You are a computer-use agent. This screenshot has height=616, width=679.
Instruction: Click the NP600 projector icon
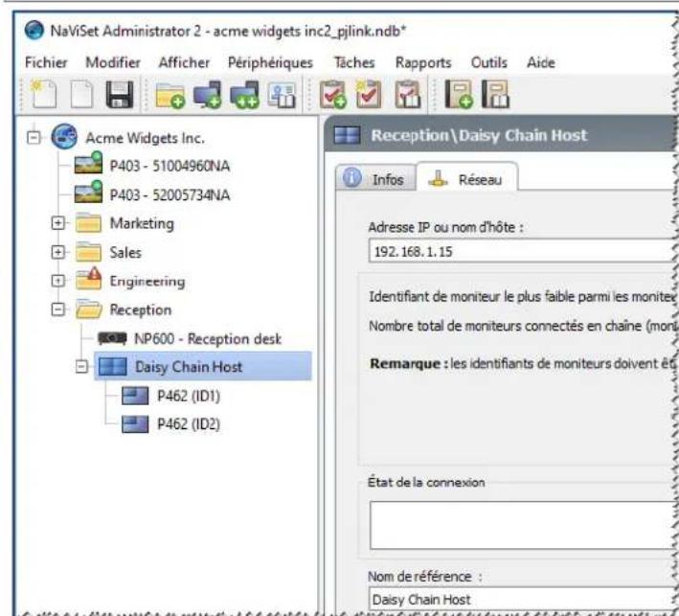(x=112, y=338)
